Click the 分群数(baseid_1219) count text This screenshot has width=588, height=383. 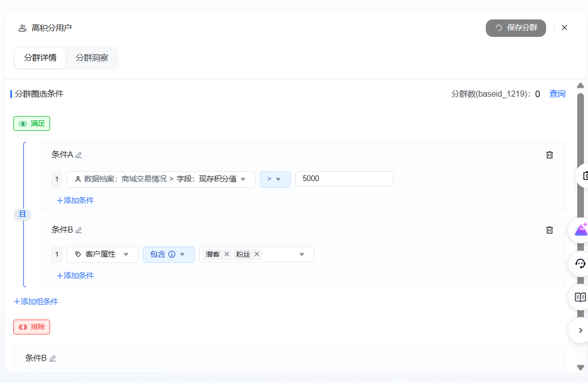coord(496,94)
